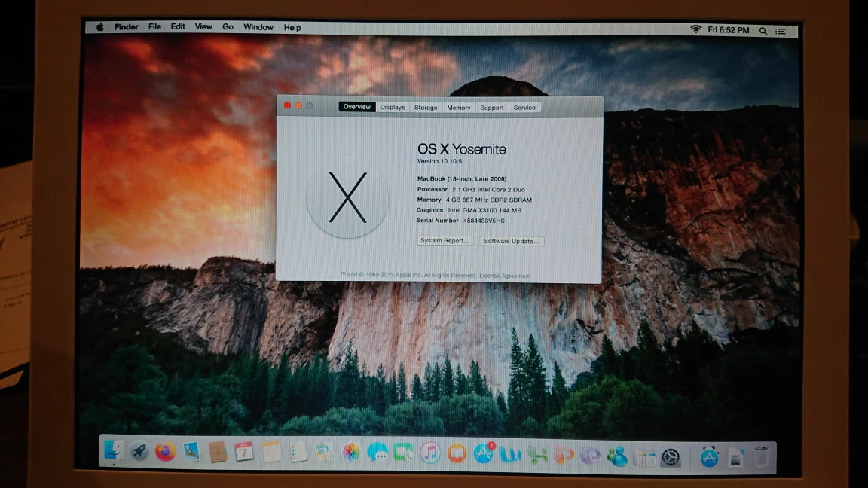
Task: Launch Microsoft Word from dock
Action: [510, 455]
